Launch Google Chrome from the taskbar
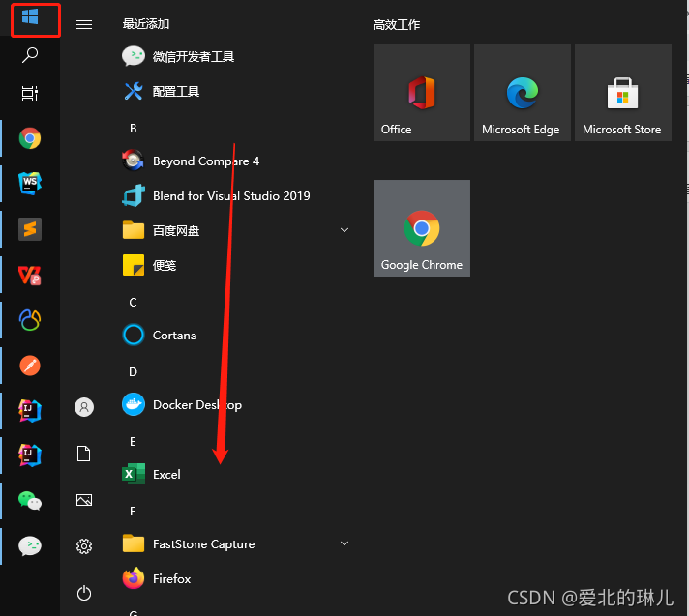 click(x=30, y=138)
